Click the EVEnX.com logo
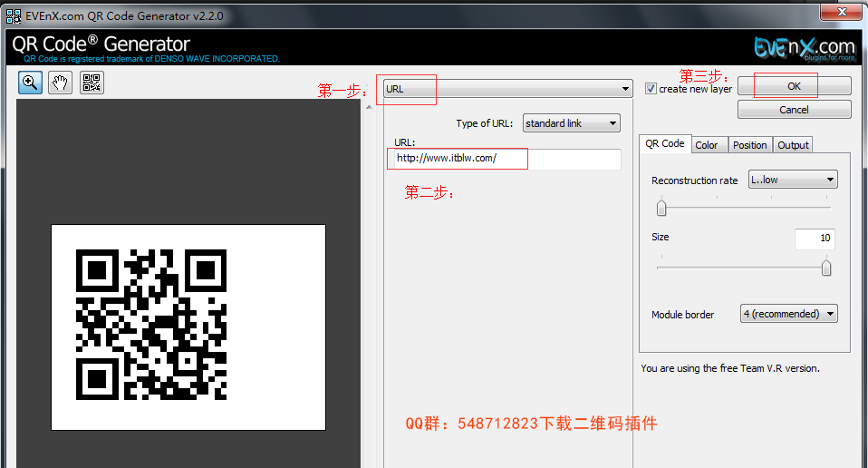Viewport: 868px width, 468px height. click(x=805, y=48)
